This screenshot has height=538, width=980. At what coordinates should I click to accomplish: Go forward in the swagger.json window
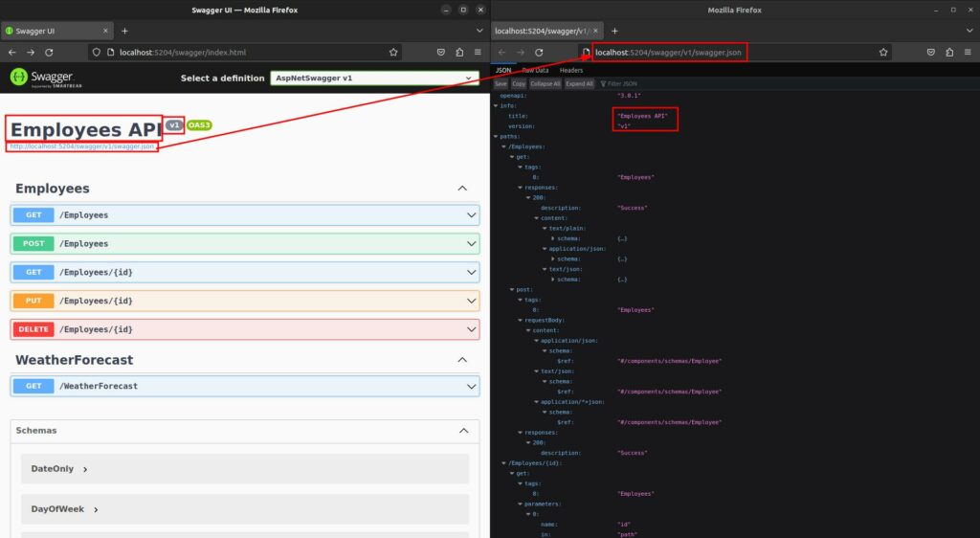(521, 53)
